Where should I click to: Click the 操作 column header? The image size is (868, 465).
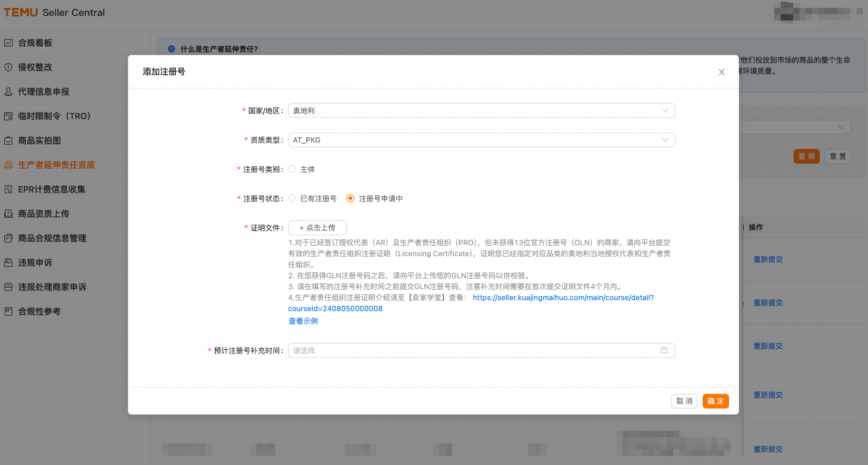[x=756, y=227]
